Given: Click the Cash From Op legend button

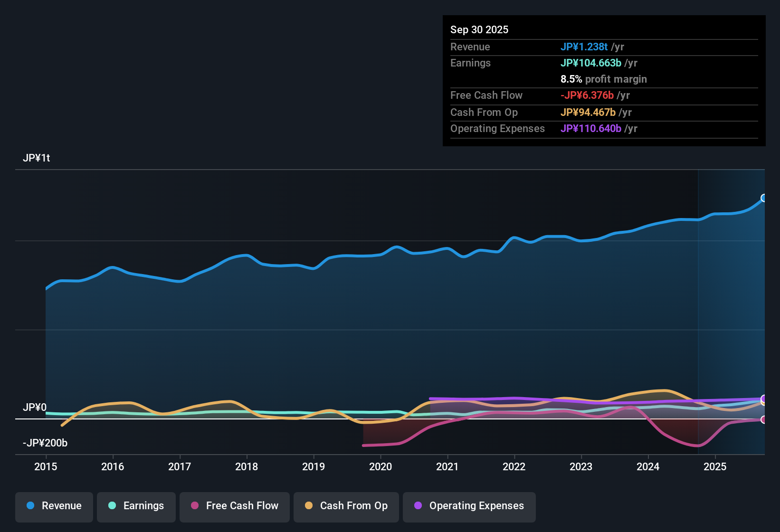Looking at the screenshot, I should tap(346, 506).
